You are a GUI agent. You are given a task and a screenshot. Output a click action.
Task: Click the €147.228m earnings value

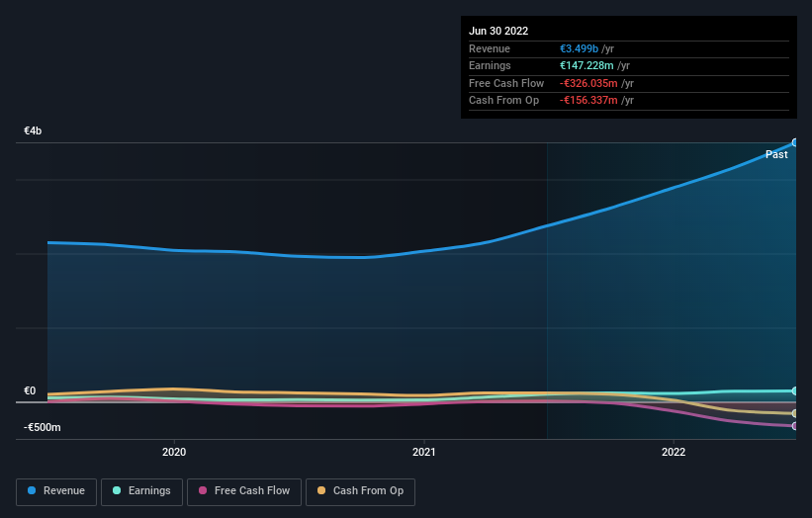(x=586, y=65)
